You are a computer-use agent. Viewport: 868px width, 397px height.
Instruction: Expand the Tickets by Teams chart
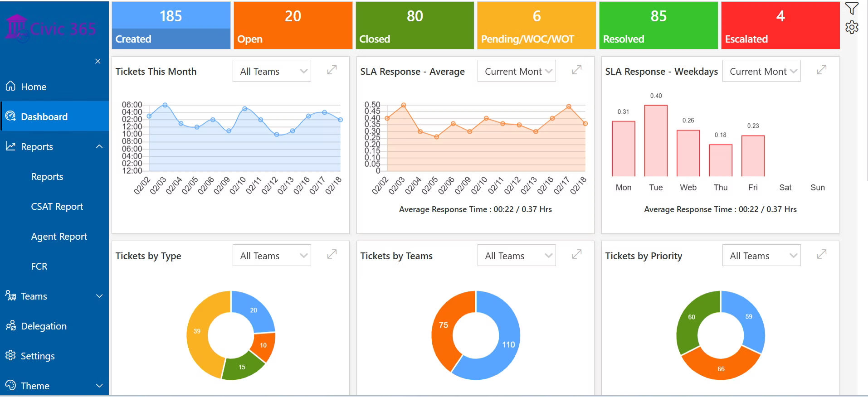[577, 254]
